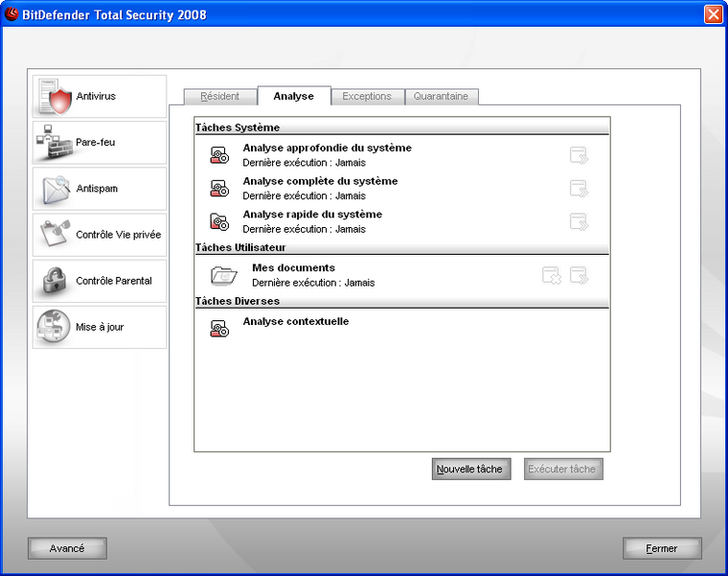Click the Avancé button

67,548
